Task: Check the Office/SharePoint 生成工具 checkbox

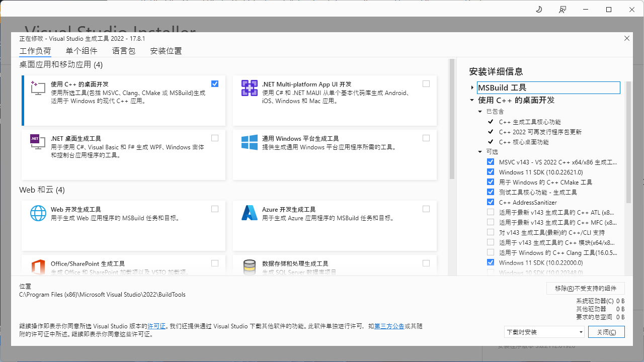Action: pyautogui.click(x=215, y=263)
